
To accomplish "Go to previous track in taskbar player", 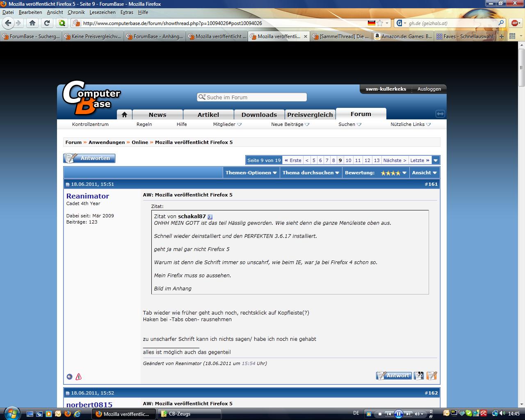I will (388, 414).
